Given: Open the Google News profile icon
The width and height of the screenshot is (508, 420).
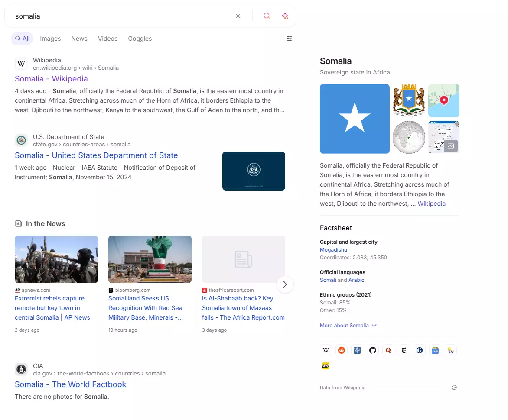Looking at the screenshot, I should pos(435,350).
